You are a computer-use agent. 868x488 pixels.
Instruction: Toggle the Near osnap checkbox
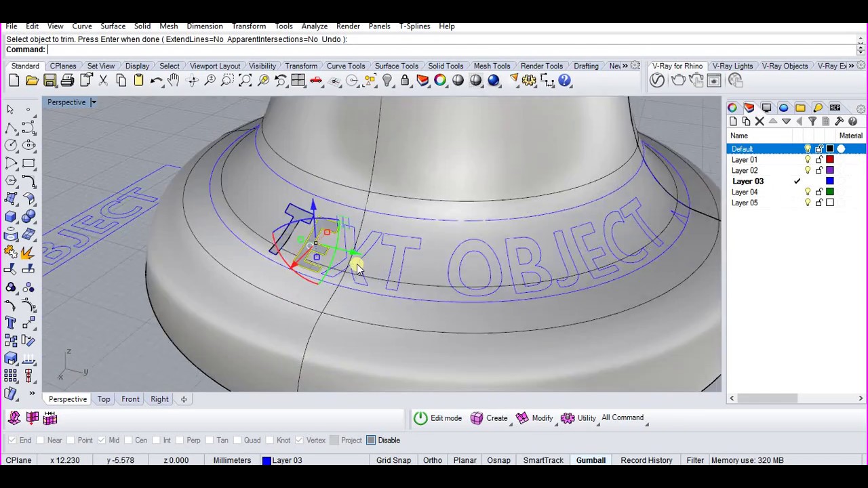point(41,441)
